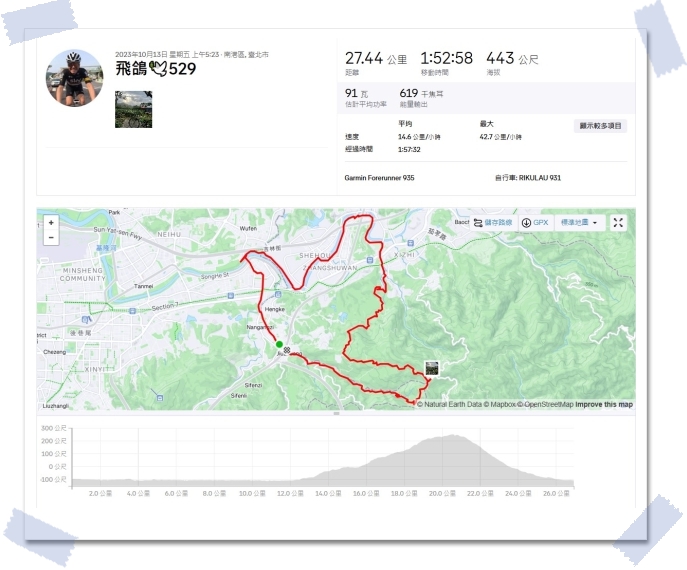
Task: Open the Mapbox attribution link
Action: coord(499,404)
